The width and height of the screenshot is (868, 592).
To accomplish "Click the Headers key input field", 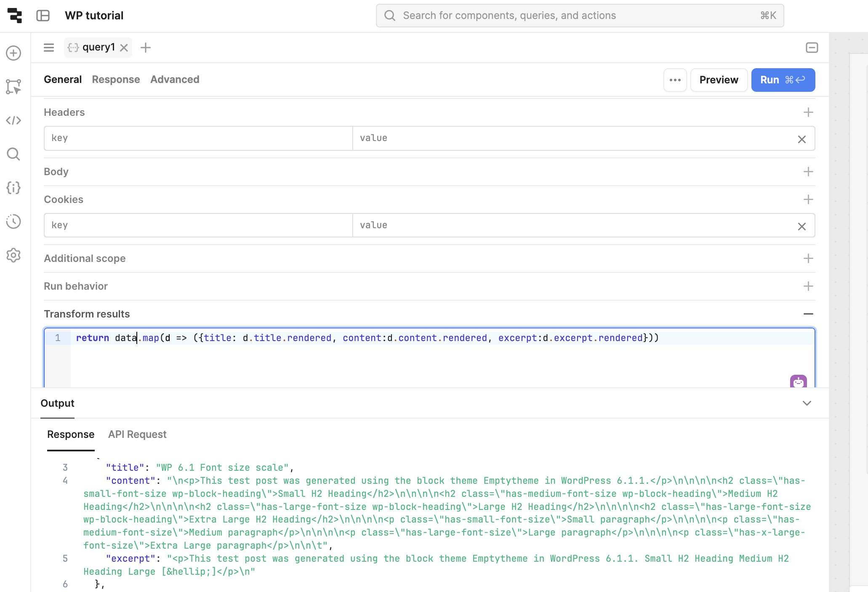I will pyautogui.click(x=198, y=138).
